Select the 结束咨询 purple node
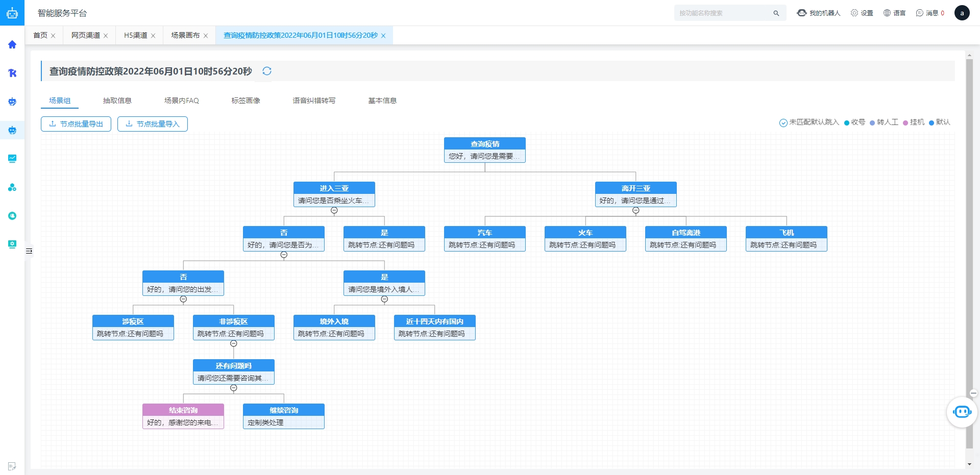Image resolution: width=980 pixels, height=475 pixels. coord(183,416)
